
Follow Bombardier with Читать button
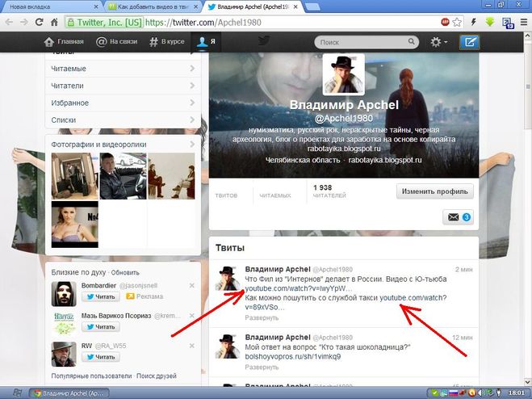pyautogui.click(x=101, y=297)
